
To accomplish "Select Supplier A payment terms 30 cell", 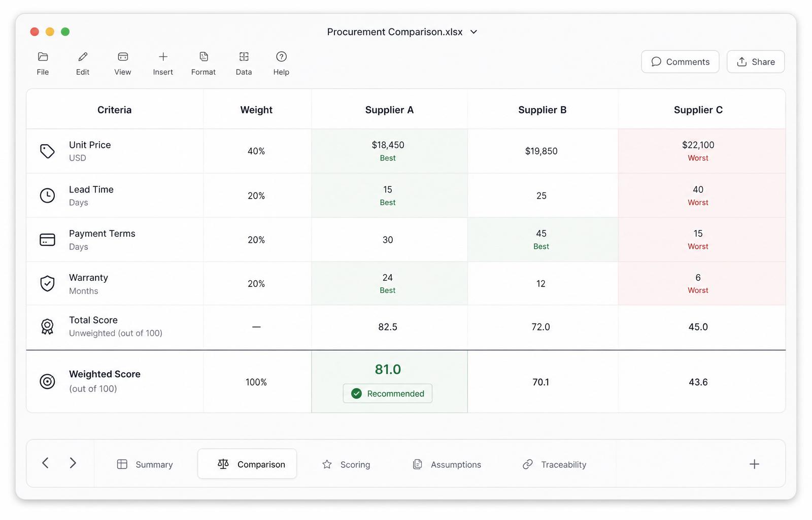I will 390,240.
